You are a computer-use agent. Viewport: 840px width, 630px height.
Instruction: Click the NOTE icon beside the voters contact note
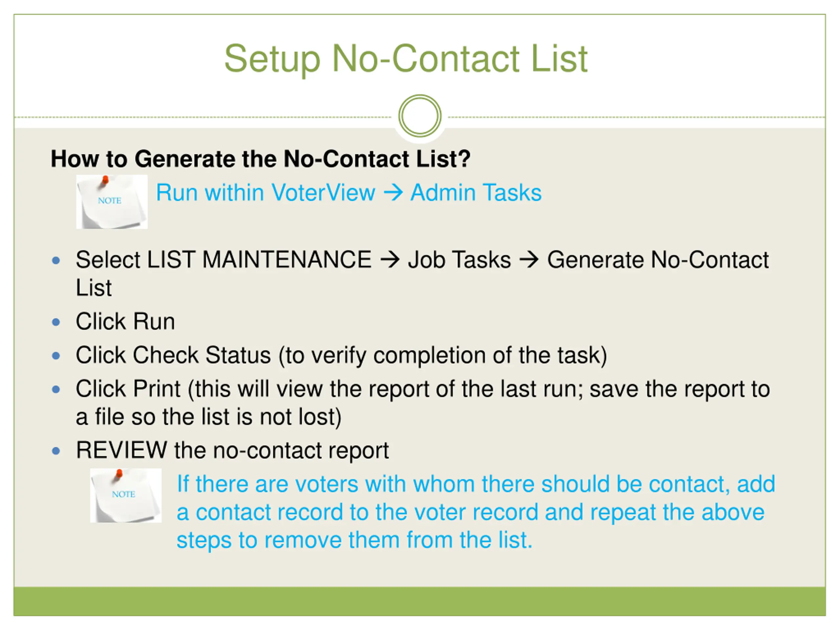tap(126, 495)
